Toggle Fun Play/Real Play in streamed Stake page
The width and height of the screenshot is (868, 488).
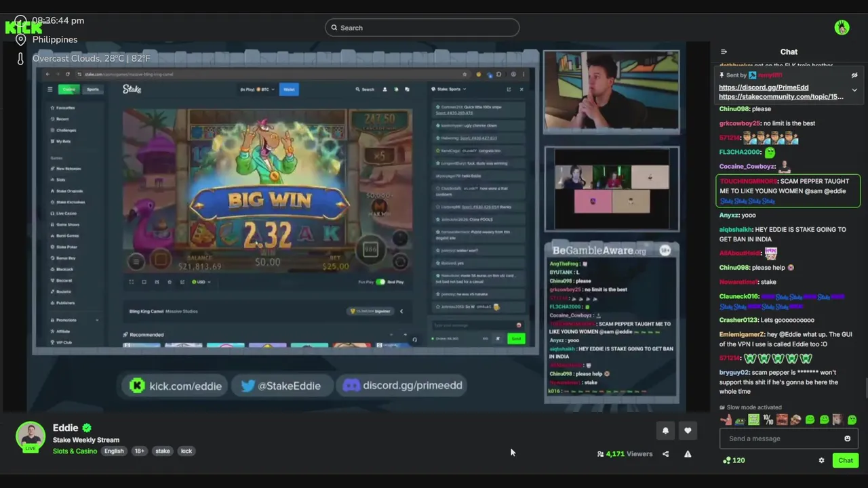[x=380, y=282]
